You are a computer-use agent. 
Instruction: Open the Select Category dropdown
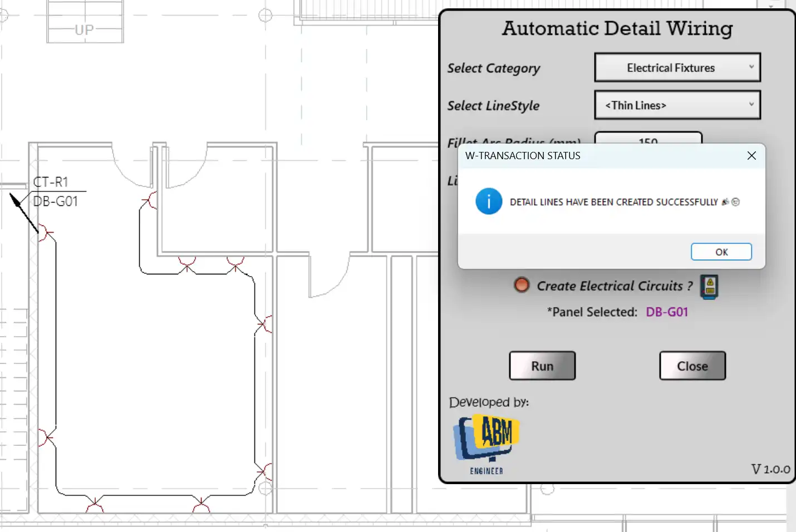(x=677, y=68)
